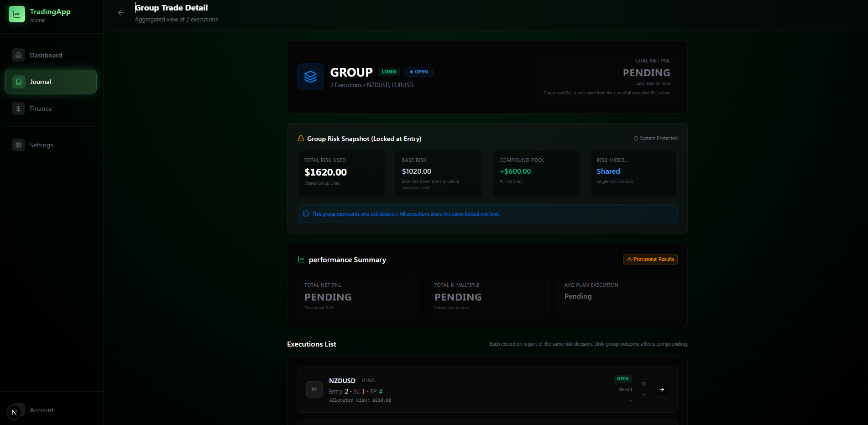Click the back arrow beside Group Trade Detail

point(120,13)
